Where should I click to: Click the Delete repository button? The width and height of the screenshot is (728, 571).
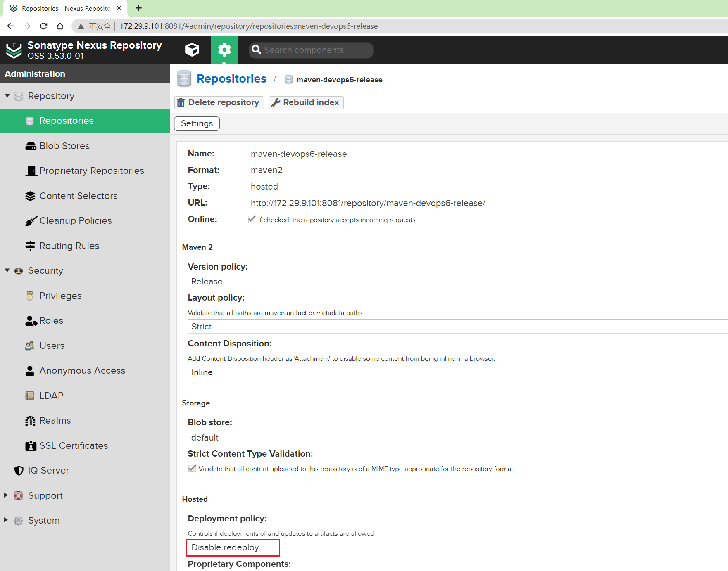point(219,102)
